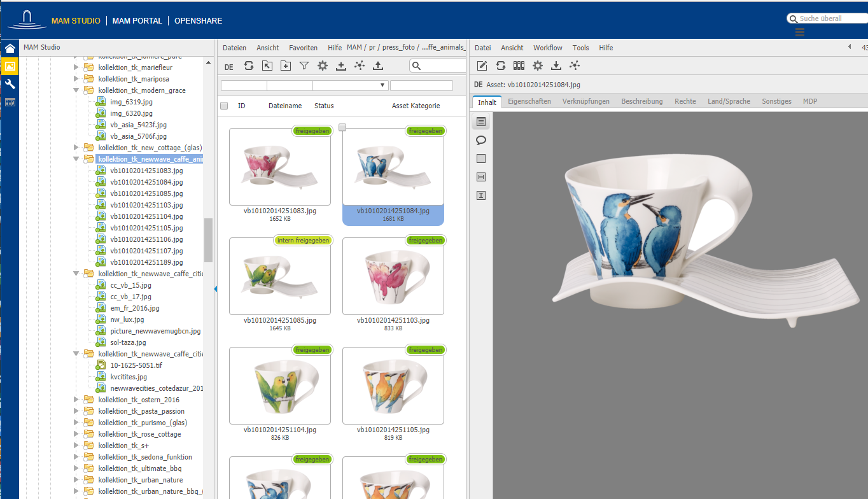
Task: Click the Suche überall search field
Action: 827,18
